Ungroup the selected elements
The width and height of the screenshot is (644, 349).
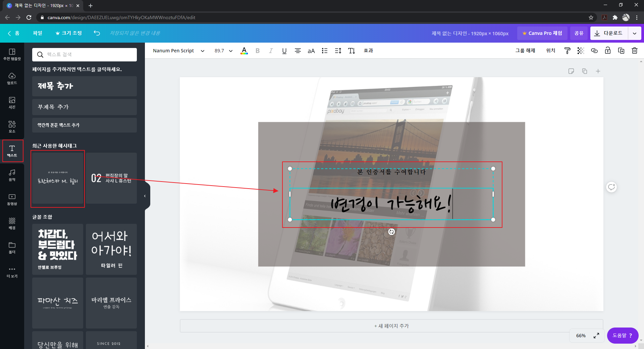point(525,51)
